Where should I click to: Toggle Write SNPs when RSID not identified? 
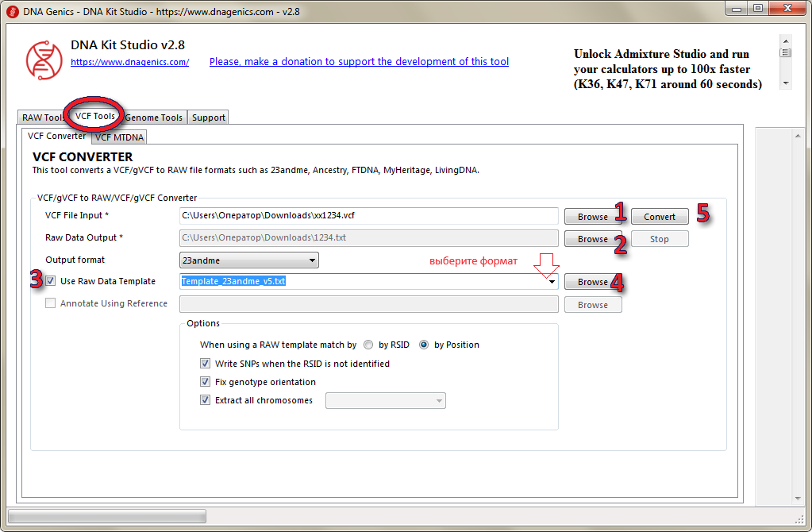coord(205,363)
